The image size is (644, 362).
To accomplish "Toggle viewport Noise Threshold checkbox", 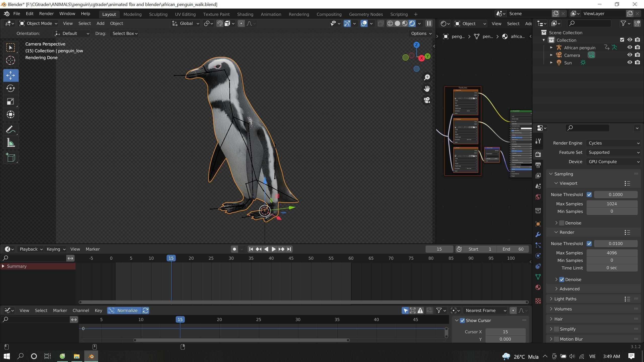I will click(x=589, y=195).
